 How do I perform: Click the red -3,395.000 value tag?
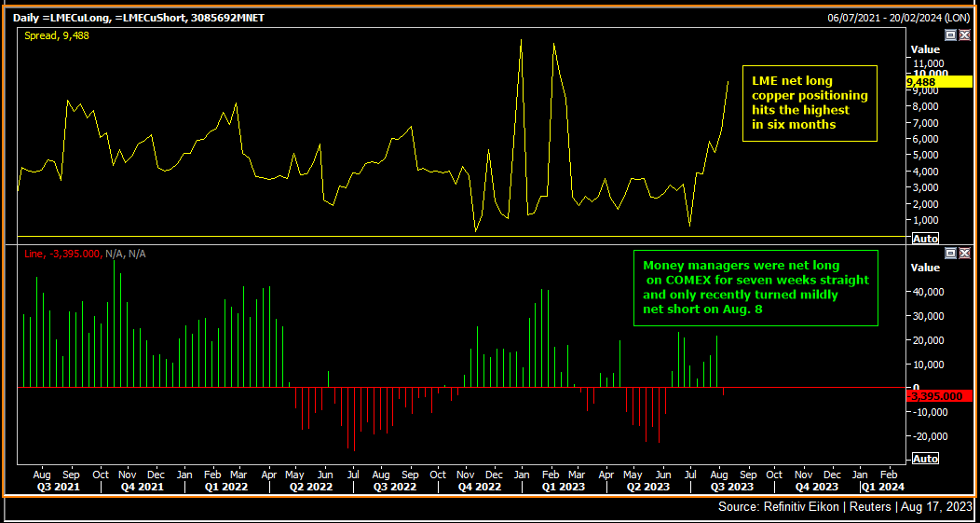[x=938, y=396]
